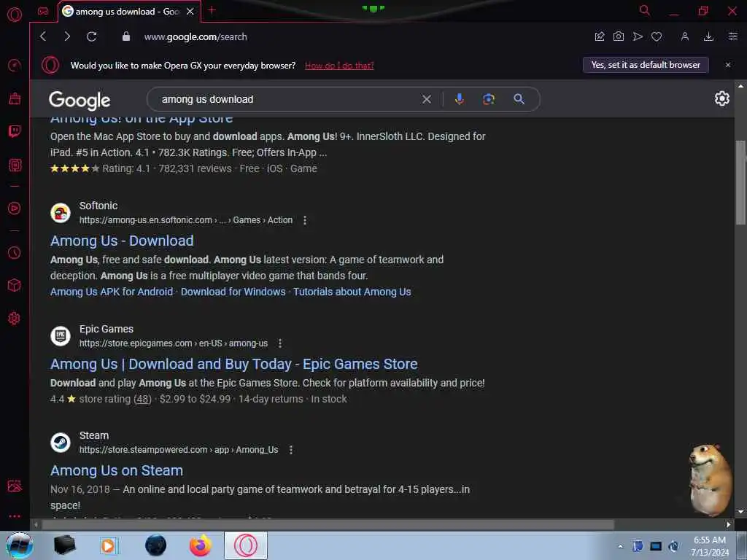Open Epic Games result three-dots menu
Screen dimensions: 747x560
(x=280, y=343)
